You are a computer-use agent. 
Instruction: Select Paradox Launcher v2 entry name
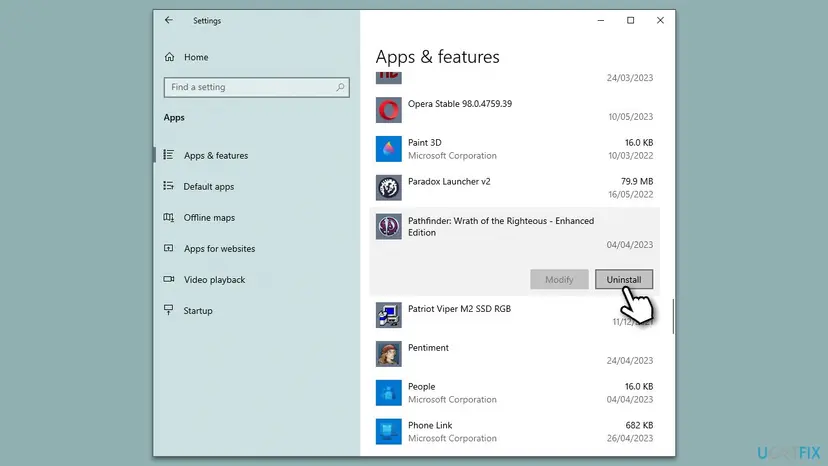pyautogui.click(x=449, y=181)
